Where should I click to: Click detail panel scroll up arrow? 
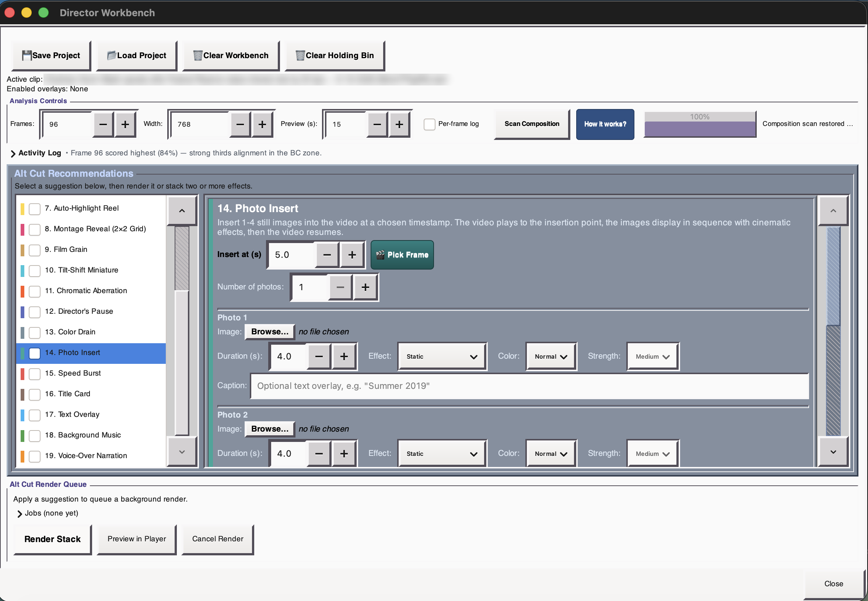point(833,211)
